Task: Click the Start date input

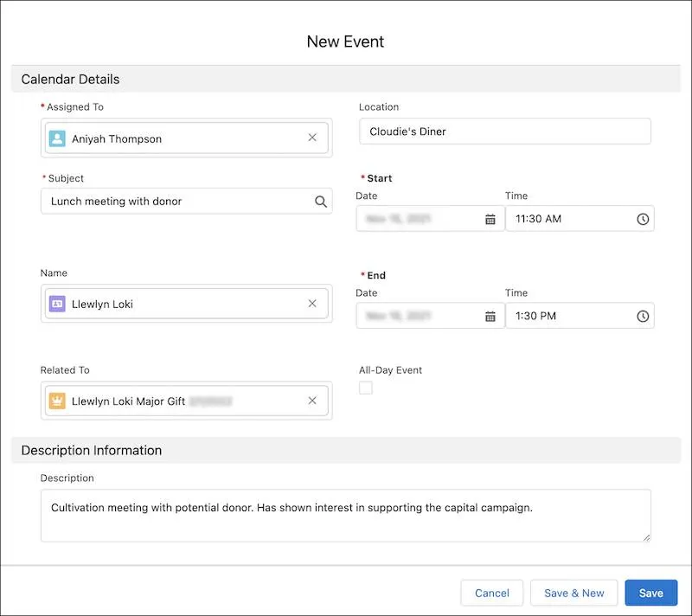Action: (430, 218)
